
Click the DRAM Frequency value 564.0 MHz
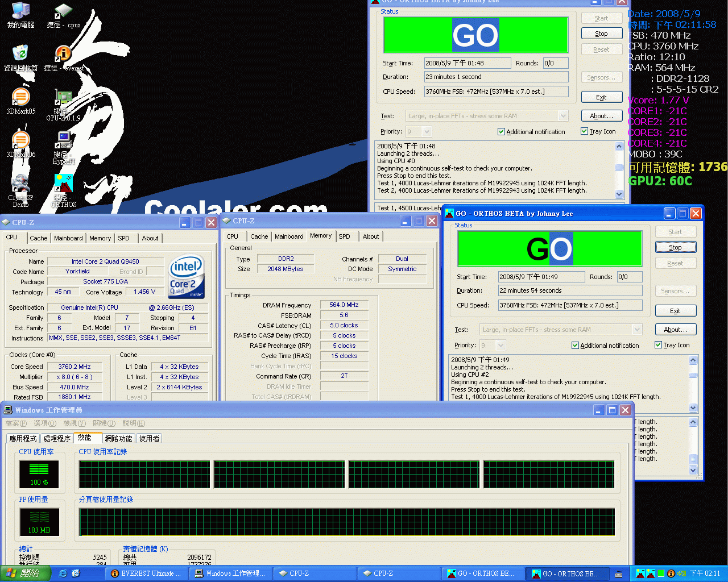coord(344,305)
